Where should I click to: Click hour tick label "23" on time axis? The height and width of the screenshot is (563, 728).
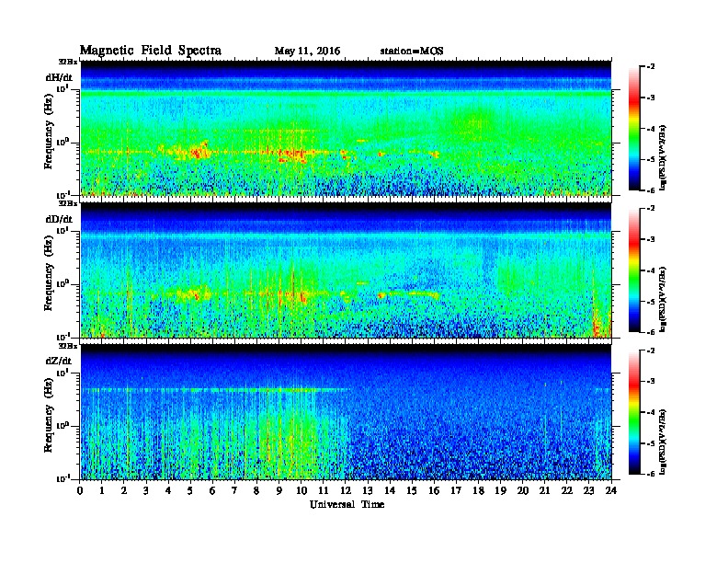pos(588,490)
